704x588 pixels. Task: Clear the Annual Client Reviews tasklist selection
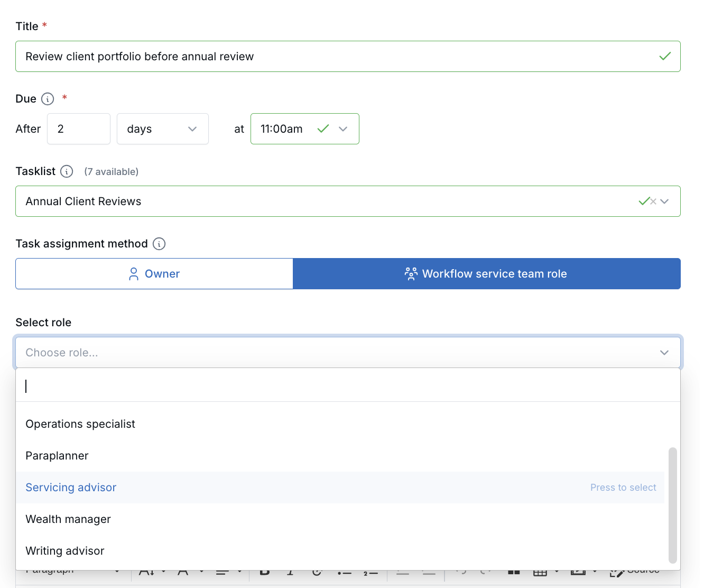[x=654, y=201]
